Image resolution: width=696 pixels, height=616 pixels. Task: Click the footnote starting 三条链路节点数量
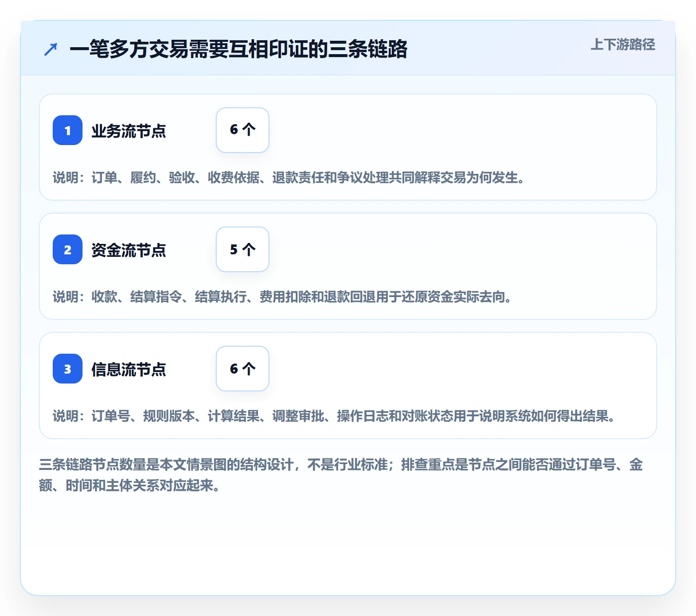[x=341, y=475]
